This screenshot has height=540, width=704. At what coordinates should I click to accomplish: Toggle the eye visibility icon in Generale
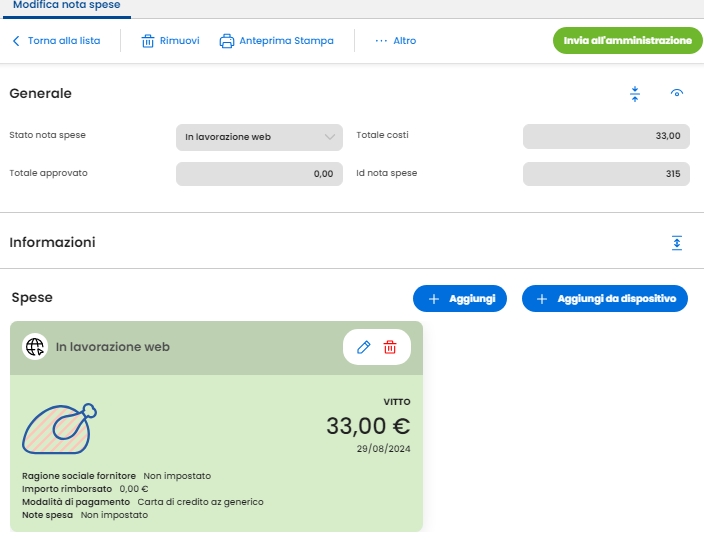(x=677, y=93)
